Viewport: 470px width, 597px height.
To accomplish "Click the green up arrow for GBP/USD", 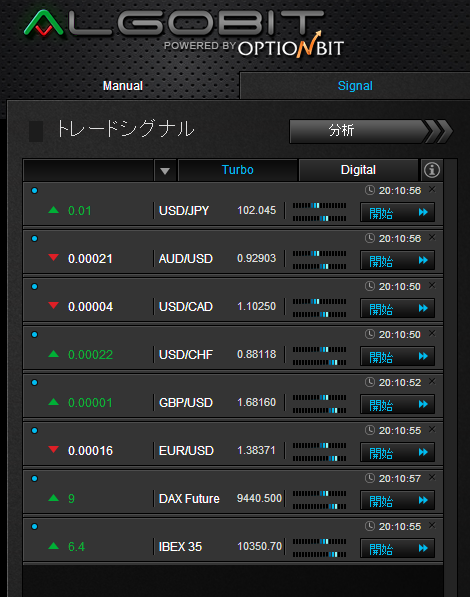I will click(54, 402).
